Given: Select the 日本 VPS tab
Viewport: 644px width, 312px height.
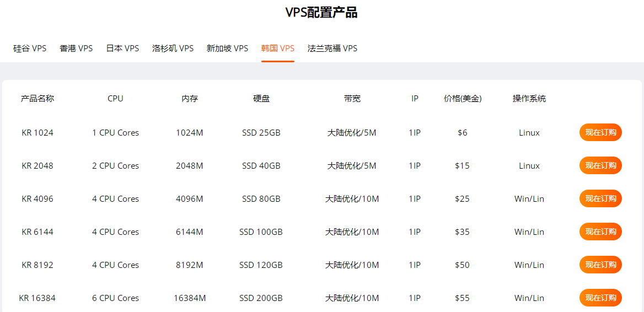Looking at the screenshot, I should [x=122, y=49].
